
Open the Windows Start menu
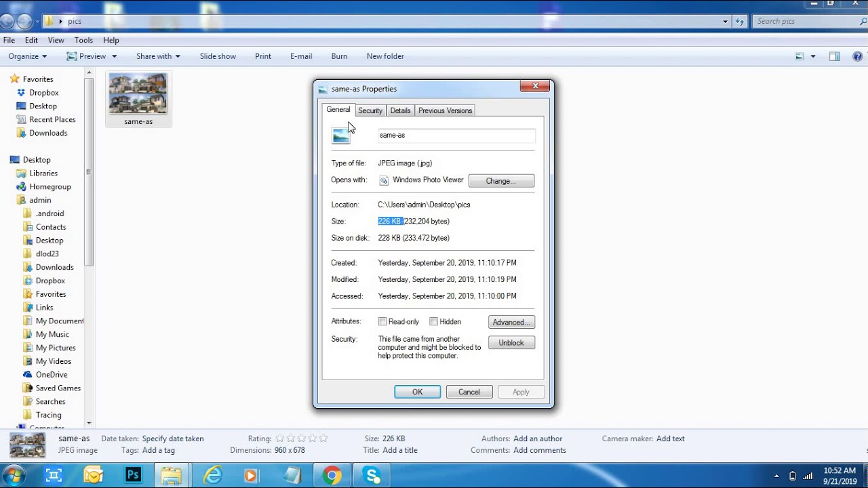[14, 475]
